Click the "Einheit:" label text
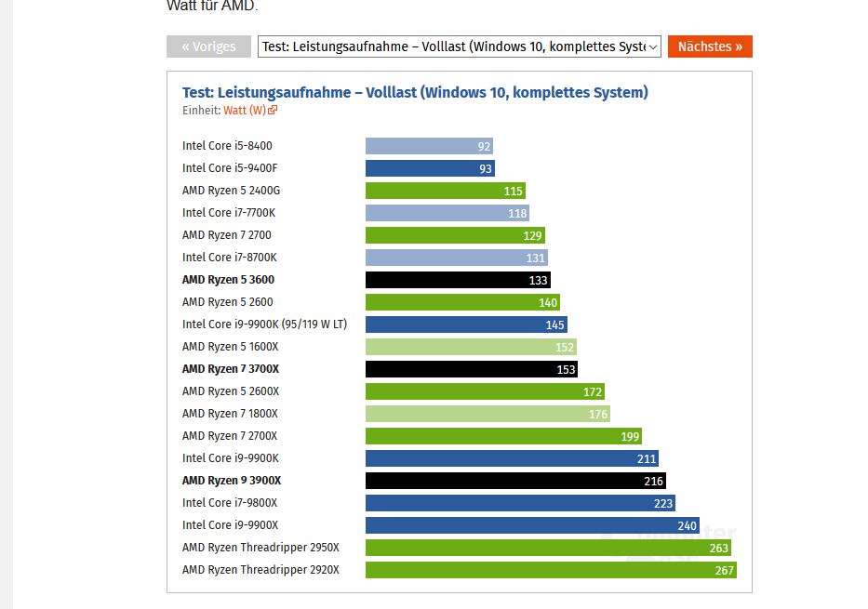The width and height of the screenshot is (868, 609). pos(198,110)
